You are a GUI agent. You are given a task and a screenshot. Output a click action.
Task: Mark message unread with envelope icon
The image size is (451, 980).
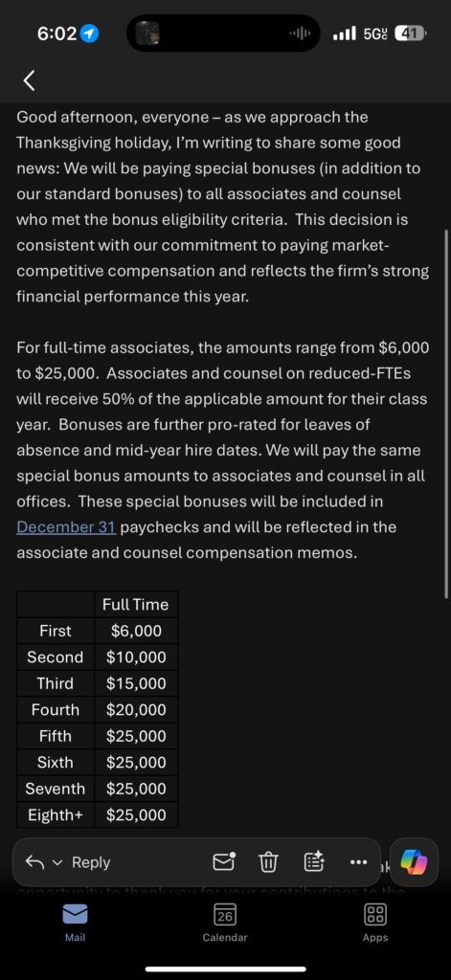tap(224, 862)
